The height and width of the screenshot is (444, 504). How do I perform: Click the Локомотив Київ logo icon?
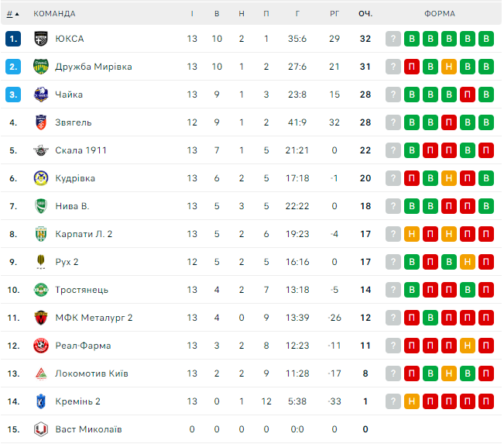click(41, 373)
